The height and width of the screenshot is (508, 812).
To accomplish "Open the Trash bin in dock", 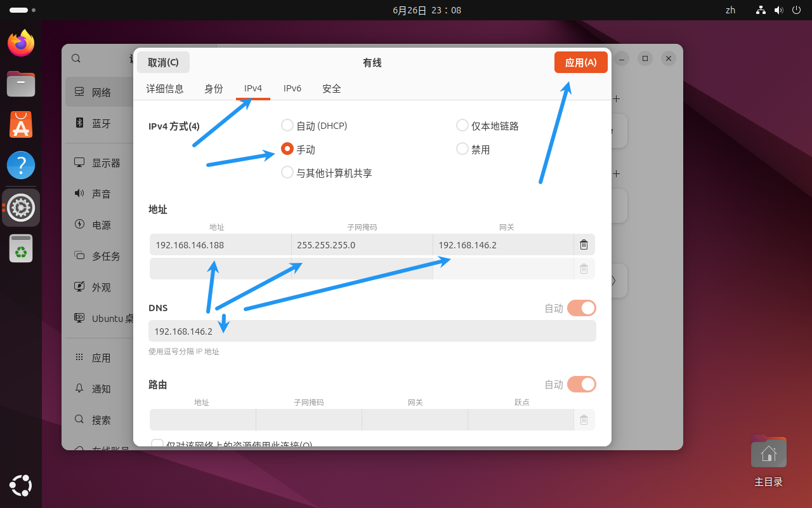I will click(x=21, y=248).
